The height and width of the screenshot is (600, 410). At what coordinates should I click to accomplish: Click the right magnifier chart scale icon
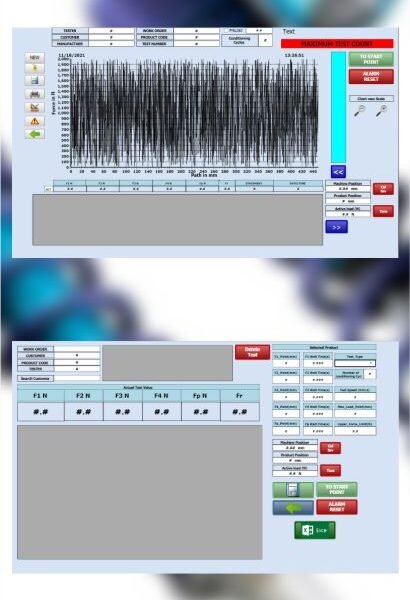[382, 111]
